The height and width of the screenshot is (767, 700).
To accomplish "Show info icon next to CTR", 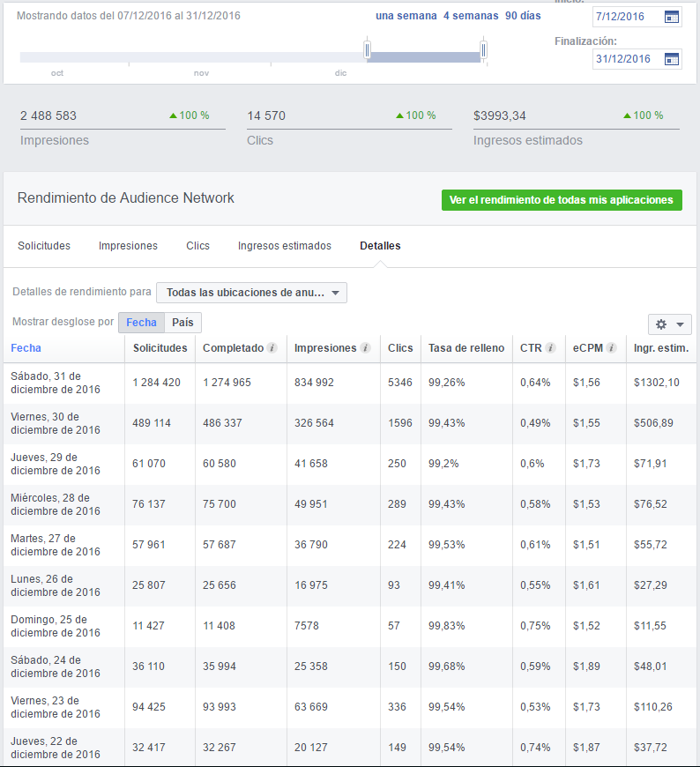I will [550, 347].
